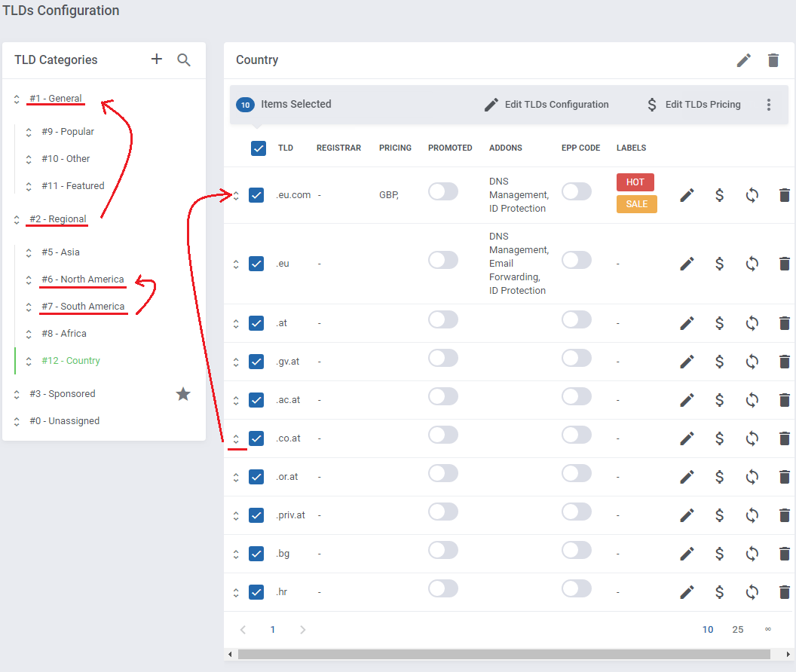Delete the .at TLD row
This screenshot has height=672, width=796.
pyautogui.click(x=785, y=323)
